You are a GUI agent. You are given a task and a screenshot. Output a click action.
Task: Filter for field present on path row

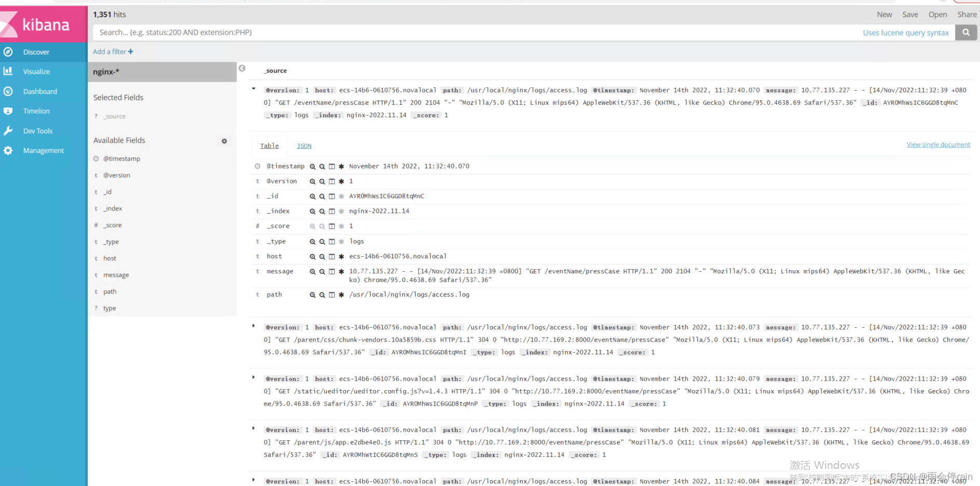coord(341,295)
